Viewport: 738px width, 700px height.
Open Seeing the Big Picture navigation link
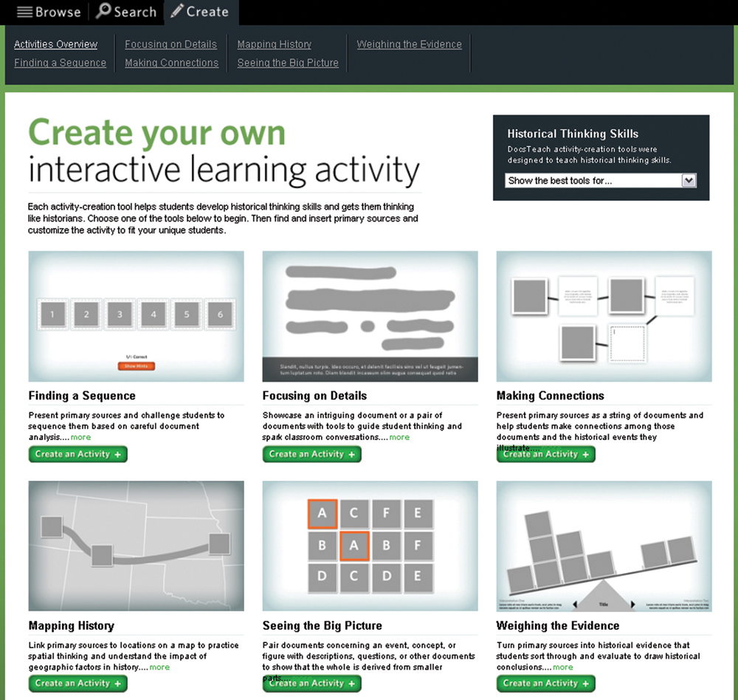tap(288, 63)
